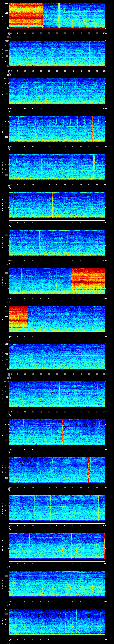This screenshot has height=644, width=114.
Task: Click the red spike near second 43 in the 16:27 spectrogram
Action: coord(78,432)
